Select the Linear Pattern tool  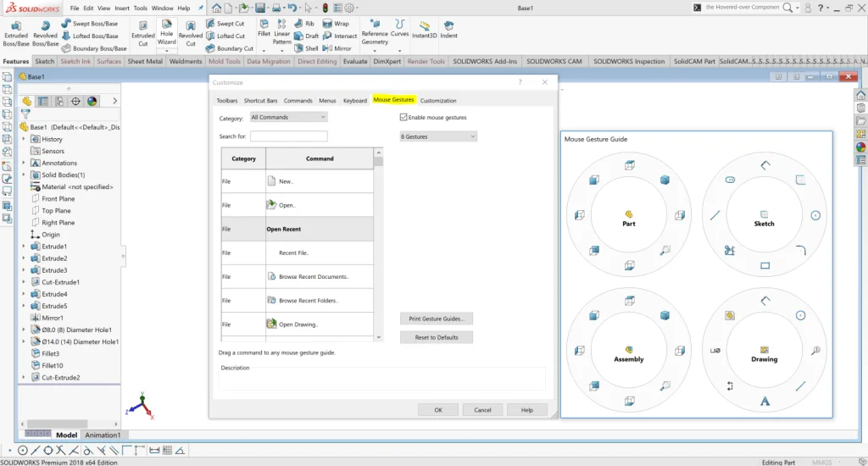click(x=281, y=33)
